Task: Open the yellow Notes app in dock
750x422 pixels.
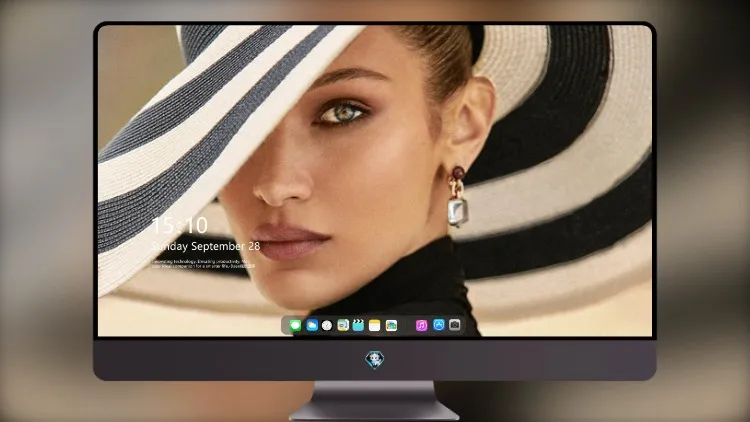Action: click(x=375, y=325)
